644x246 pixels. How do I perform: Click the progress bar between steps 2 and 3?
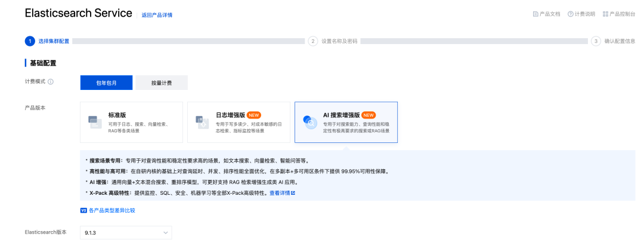click(474, 41)
